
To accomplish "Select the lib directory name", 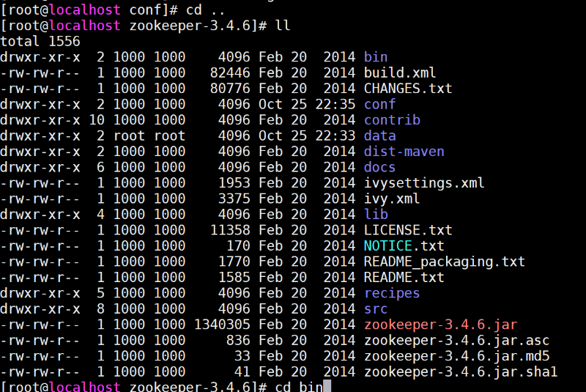I will pyautogui.click(x=376, y=214).
